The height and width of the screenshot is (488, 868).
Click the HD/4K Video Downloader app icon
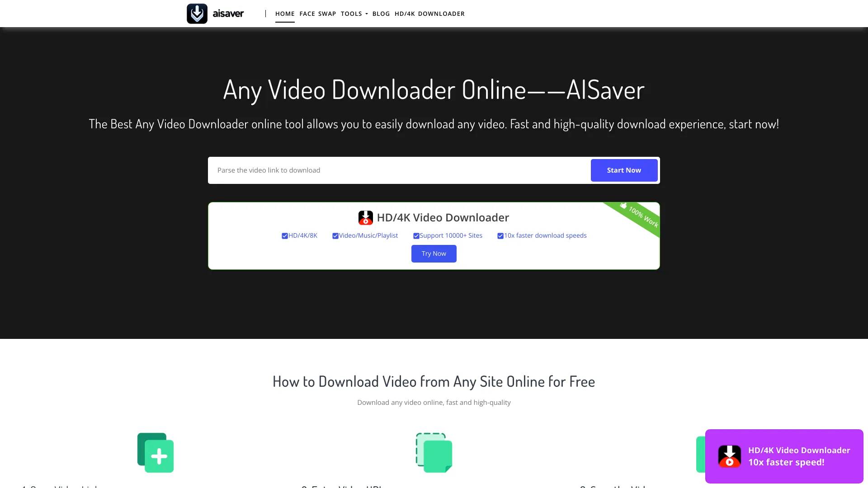(x=365, y=217)
